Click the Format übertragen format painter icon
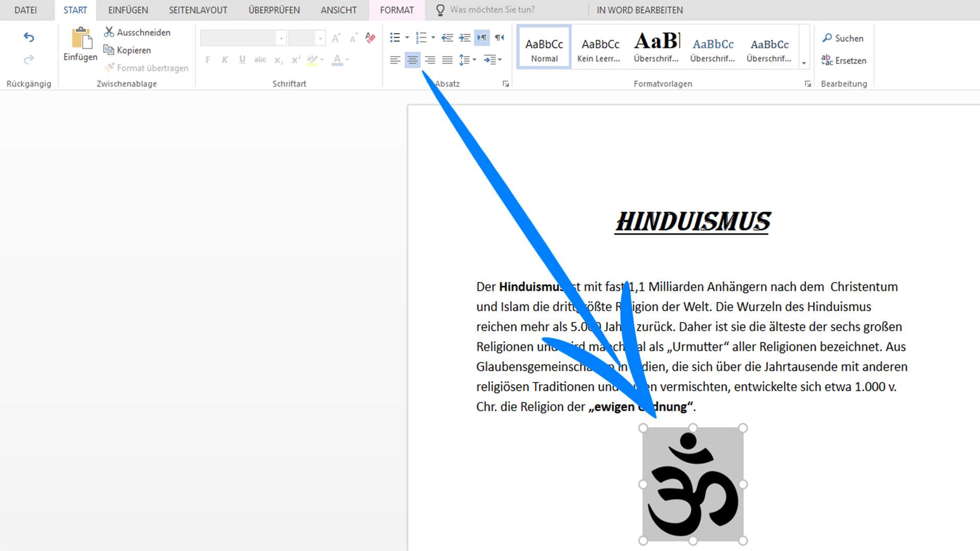 (109, 67)
